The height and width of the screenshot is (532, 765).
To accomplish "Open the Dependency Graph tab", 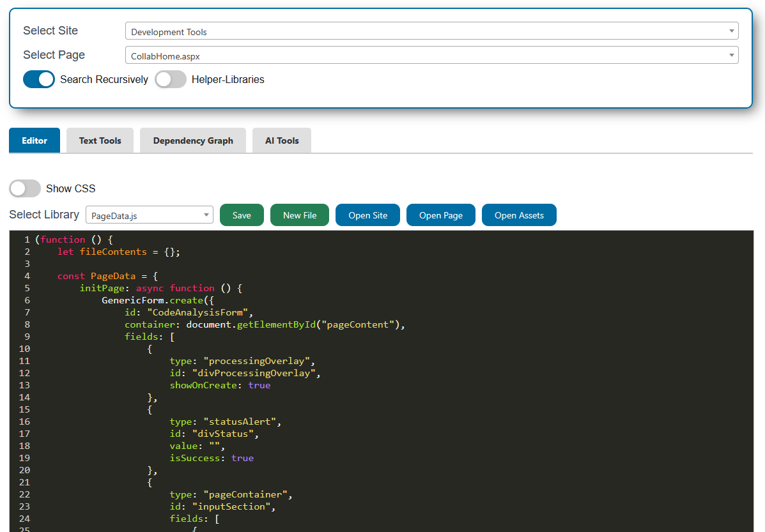I will pyautogui.click(x=193, y=141).
